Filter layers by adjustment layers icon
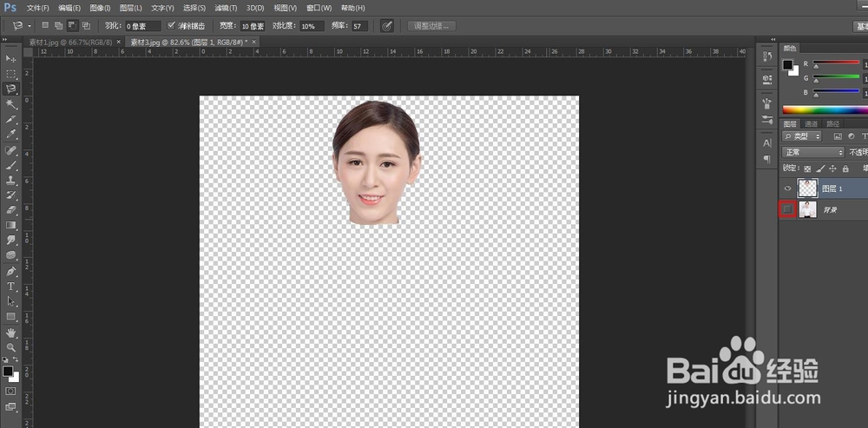 (851, 136)
